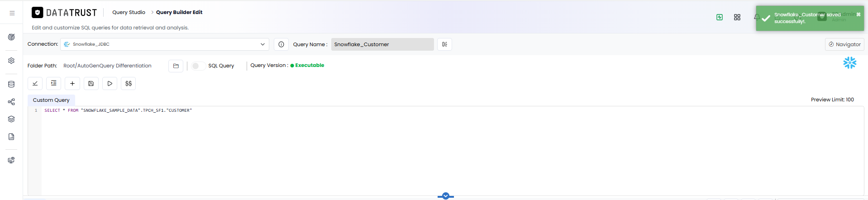Image resolution: width=868 pixels, height=200 pixels.
Task: Format the query with indent button
Action: pyautogui.click(x=53, y=83)
